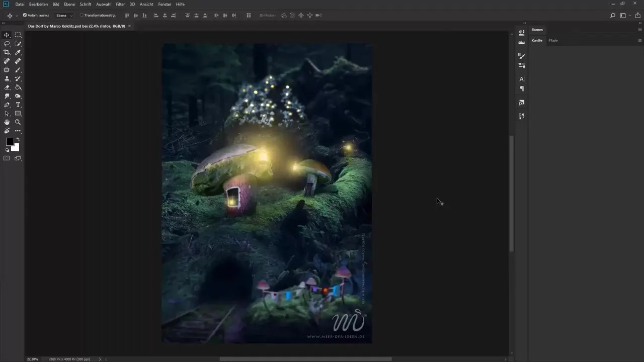Reset to default black and white colors
The image size is (644, 362).
pos(7,150)
